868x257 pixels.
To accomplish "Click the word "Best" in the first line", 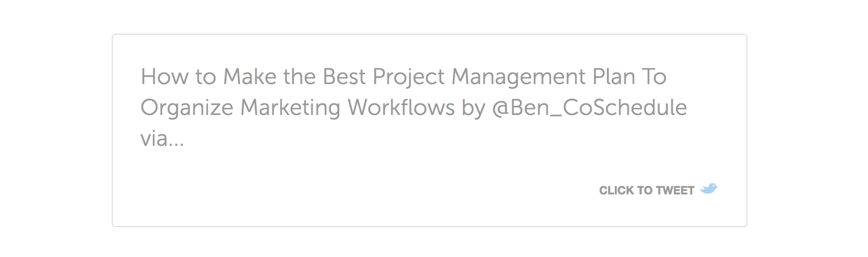I will click(x=344, y=77).
